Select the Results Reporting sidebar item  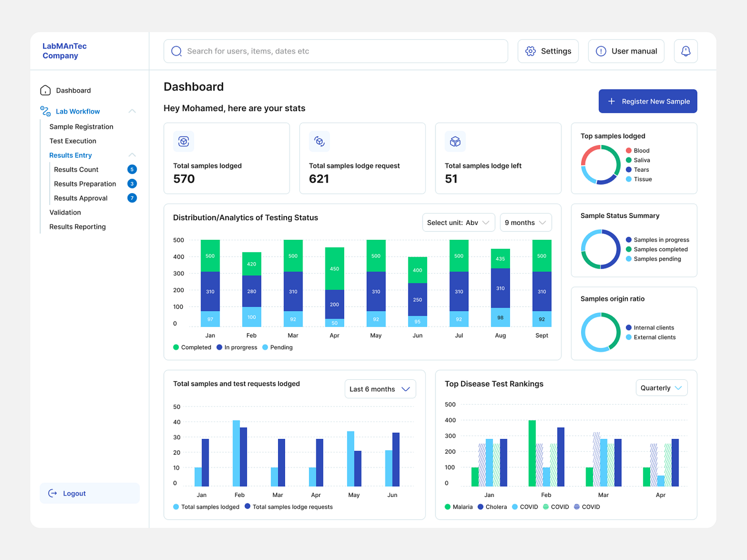pos(77,226)
